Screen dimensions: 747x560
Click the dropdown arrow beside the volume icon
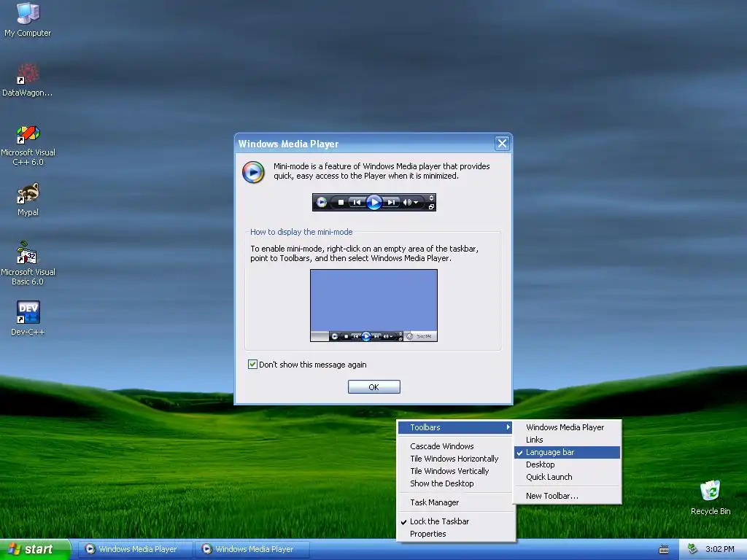(x=416, y=203)
